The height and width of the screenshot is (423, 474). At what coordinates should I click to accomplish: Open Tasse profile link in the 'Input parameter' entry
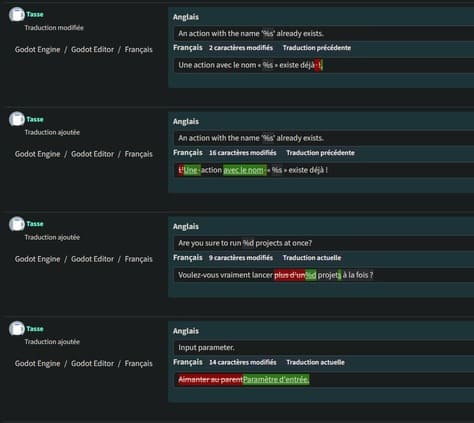35,329
